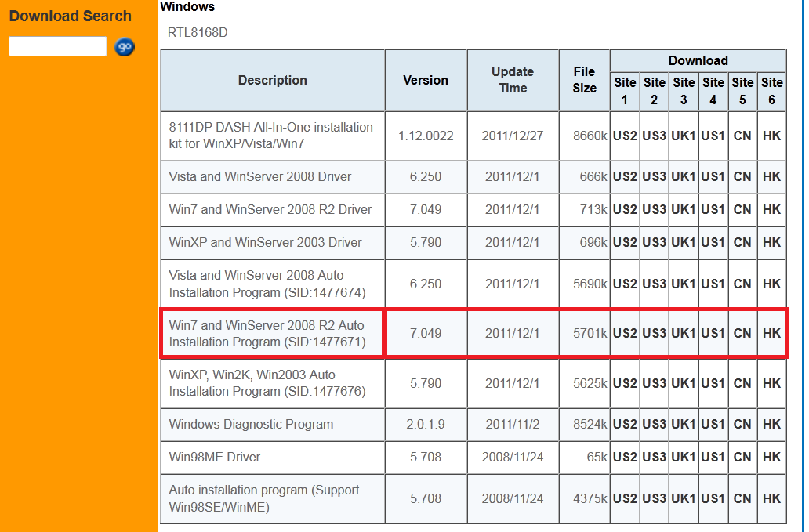Download 8111DP DASH kit from UK1
Image resolution: width=809 pixels, height=532 pixels.
click(684, 136)
